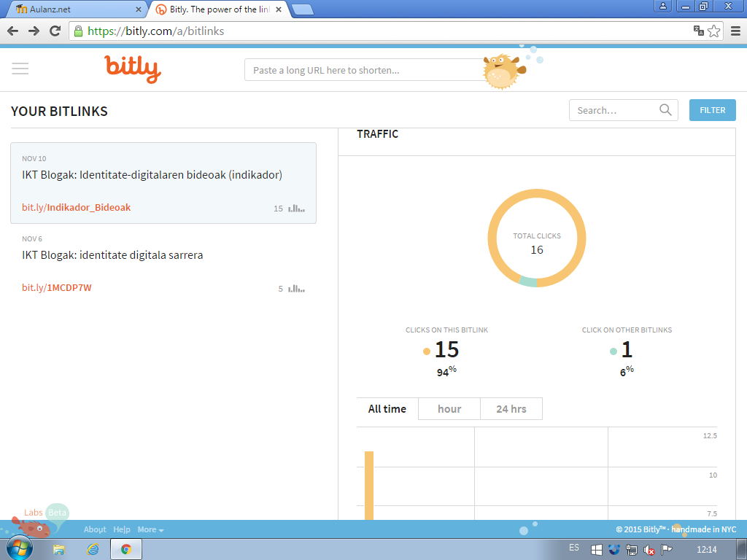Select the hour traffic tab
Image resolution: width=747 pixels, height=560 pixels.
coord(449,408)
